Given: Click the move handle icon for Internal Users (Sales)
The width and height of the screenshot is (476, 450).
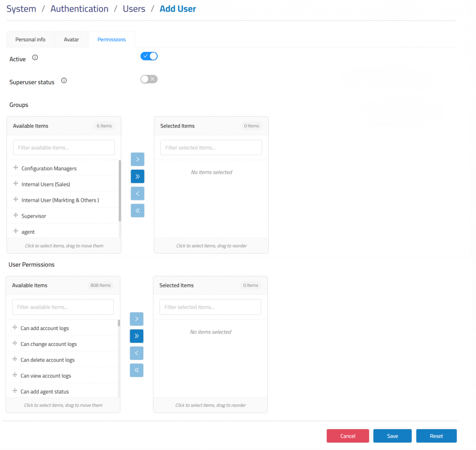Looking at the screenshot, I should pos(16,184).
